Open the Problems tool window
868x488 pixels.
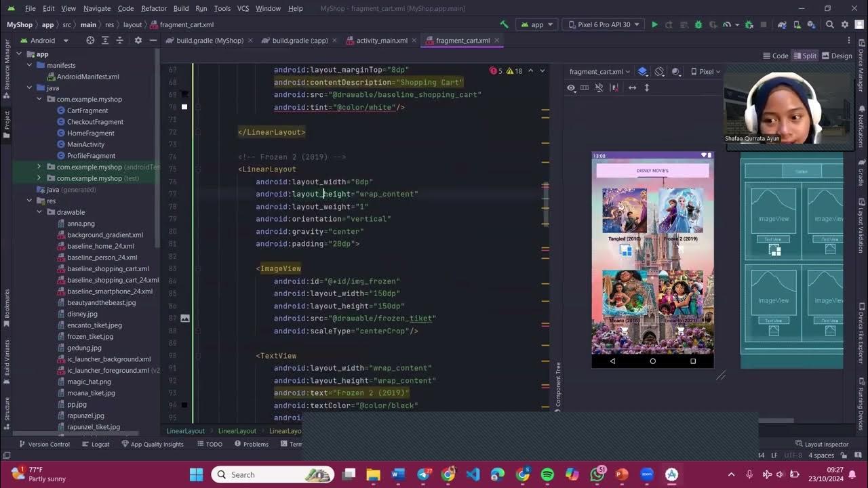[x=251, y=444]
